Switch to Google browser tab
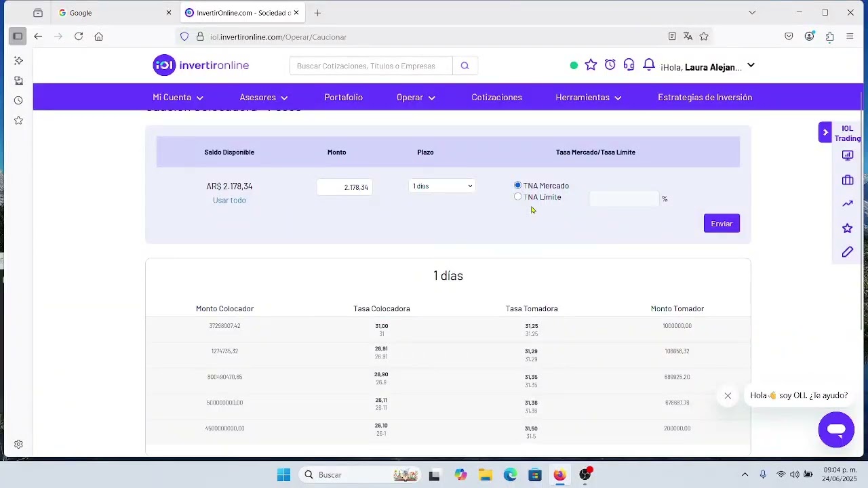 108,13
